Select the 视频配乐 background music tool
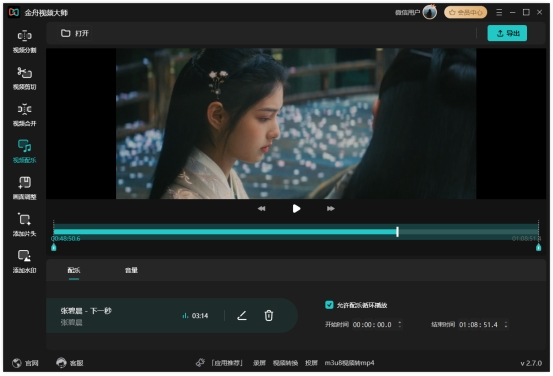This screenshot has height=376, width=553. pos(24,151)
